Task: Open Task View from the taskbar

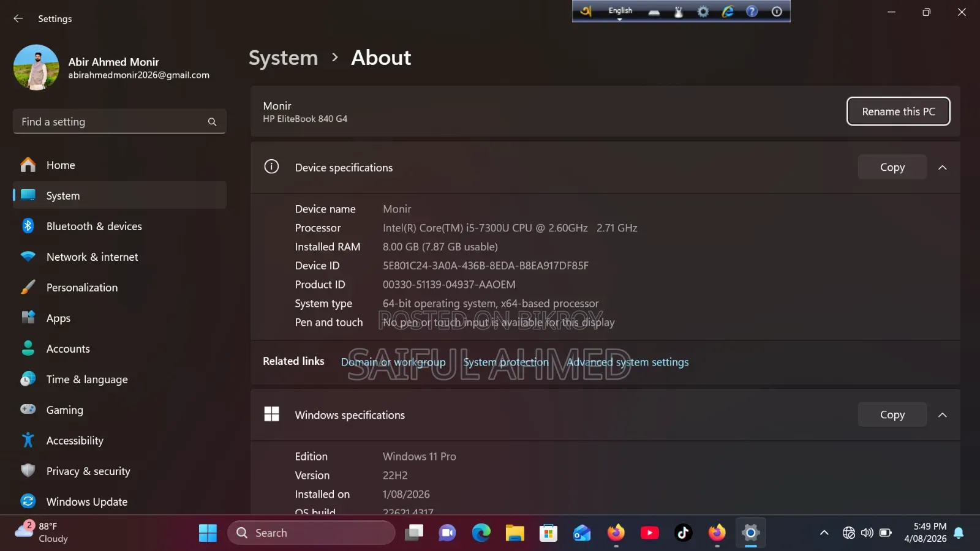Action: point(414,533)
